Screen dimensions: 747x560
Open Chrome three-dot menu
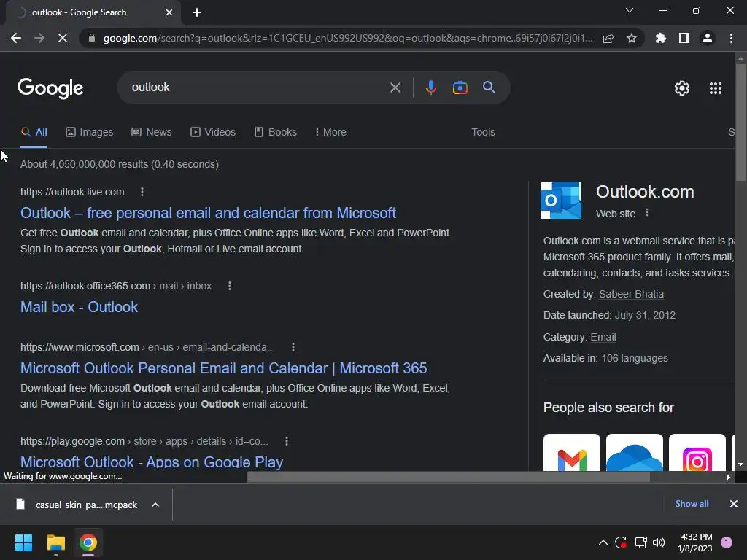(731, 38)
